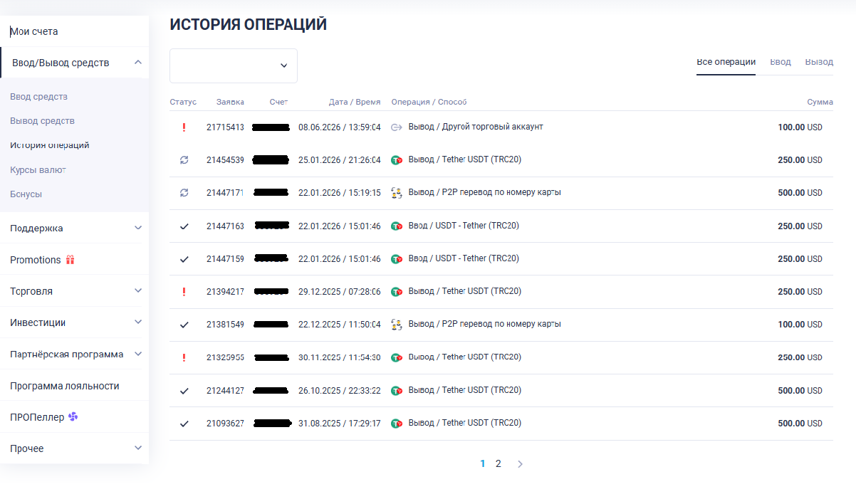
Task: Open Программа лояльности in the sidebar
Action: (x=65, y=386)
